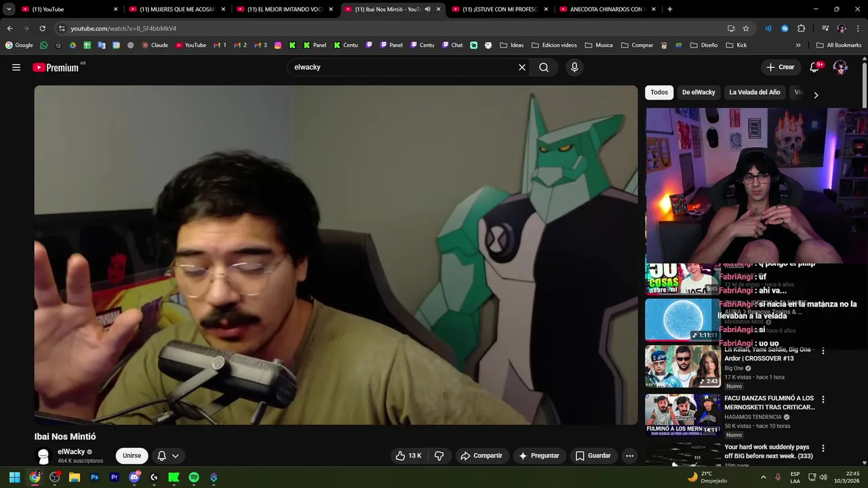Clear the search text with the X

coord(522,67)
